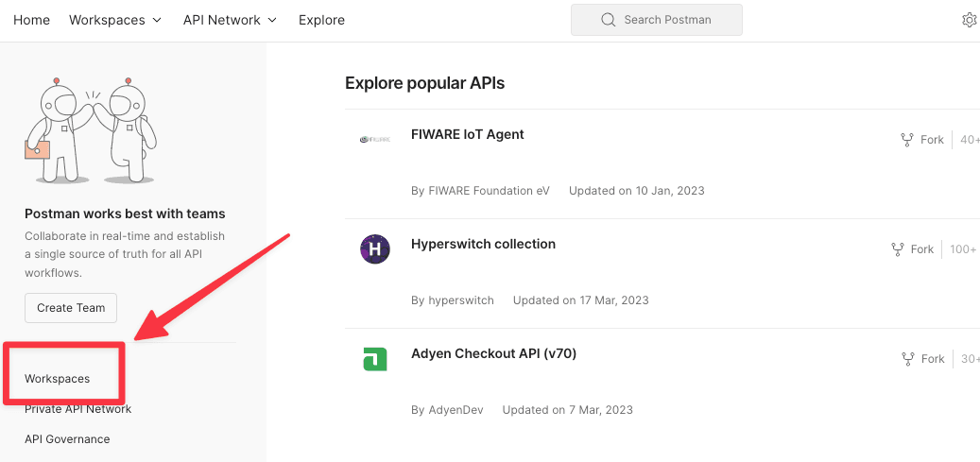
Task: Click the Explore popular APIs heading
Action: [425, 83]
